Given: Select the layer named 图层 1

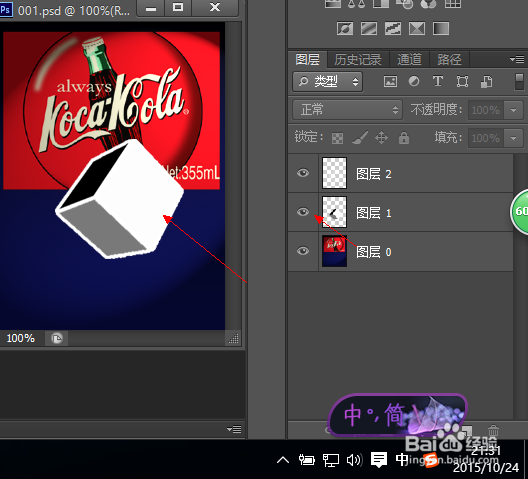Looking at the screenshot, I should point(400,212).
